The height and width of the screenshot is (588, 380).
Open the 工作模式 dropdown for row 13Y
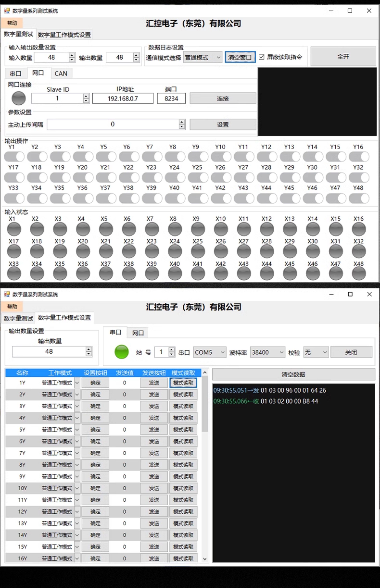pos(77,523)
